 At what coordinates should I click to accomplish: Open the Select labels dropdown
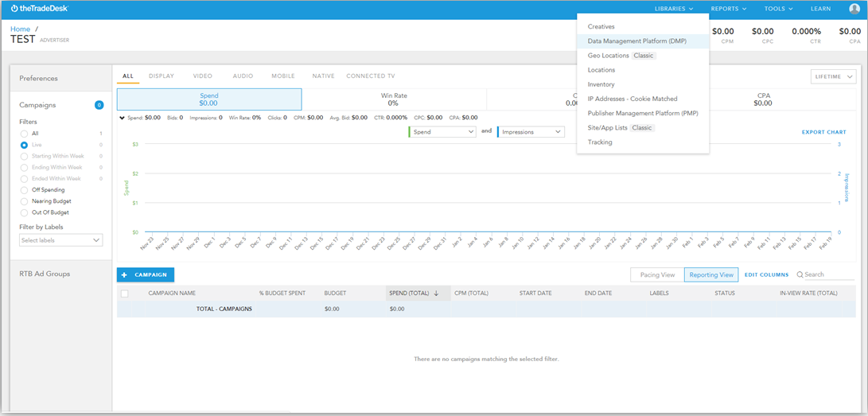[61, 240]
